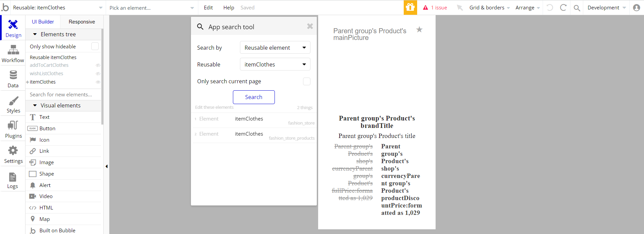Switch to the Responsive tab

click(82, 22)
